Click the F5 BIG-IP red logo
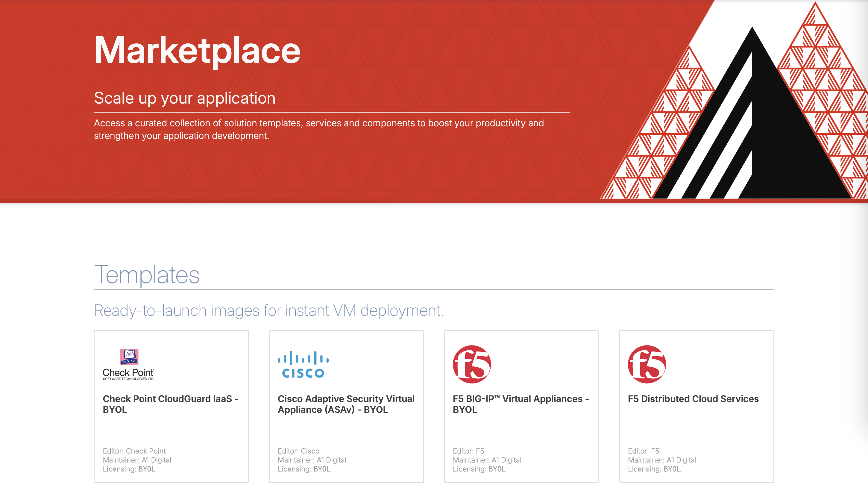868x485 pixels. tap(472, 364)
